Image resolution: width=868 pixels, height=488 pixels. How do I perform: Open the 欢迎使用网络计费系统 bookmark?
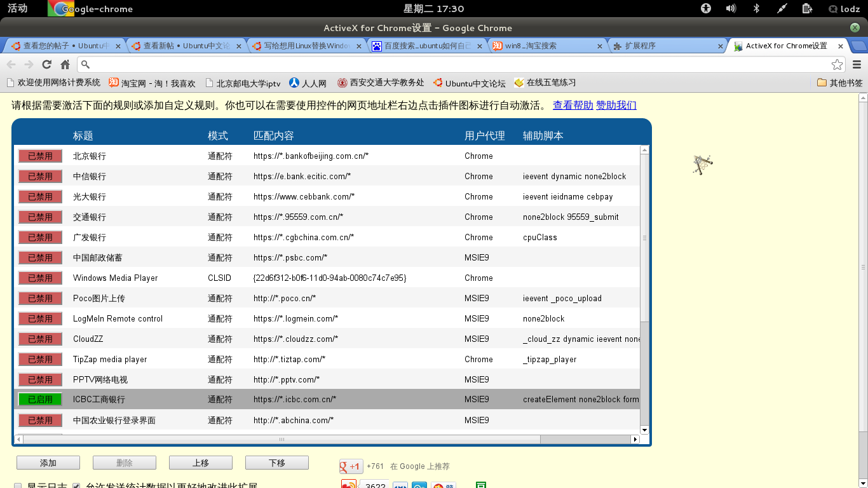(x=53, y=83)
